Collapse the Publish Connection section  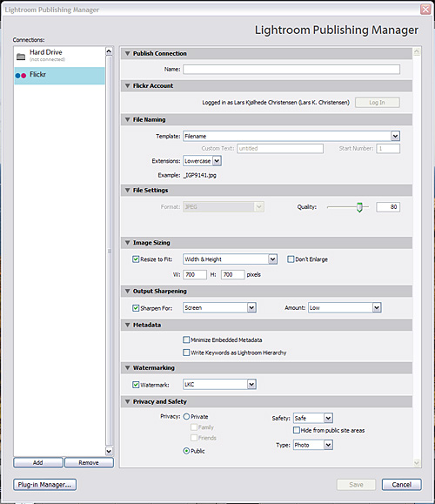click(x=128, y=53)
